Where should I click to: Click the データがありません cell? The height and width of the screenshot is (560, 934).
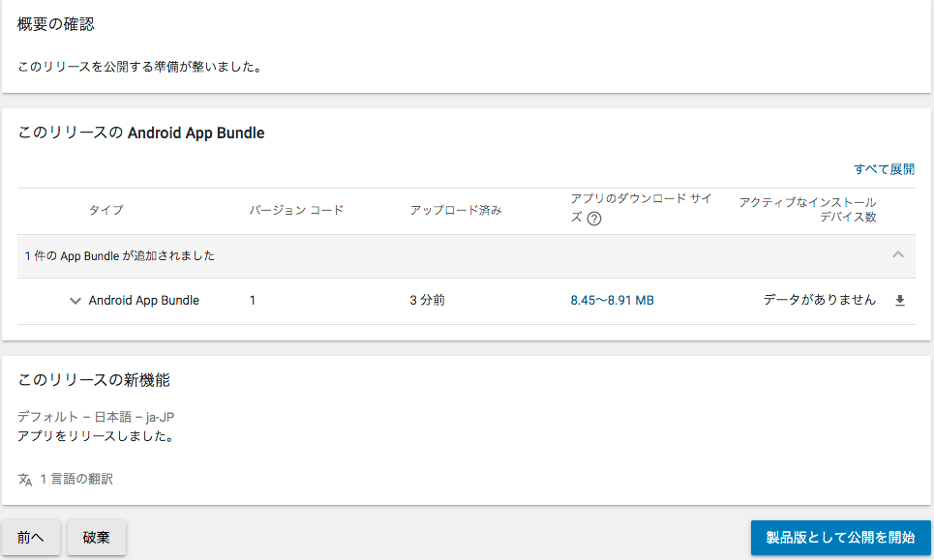[x=820, y=300]
